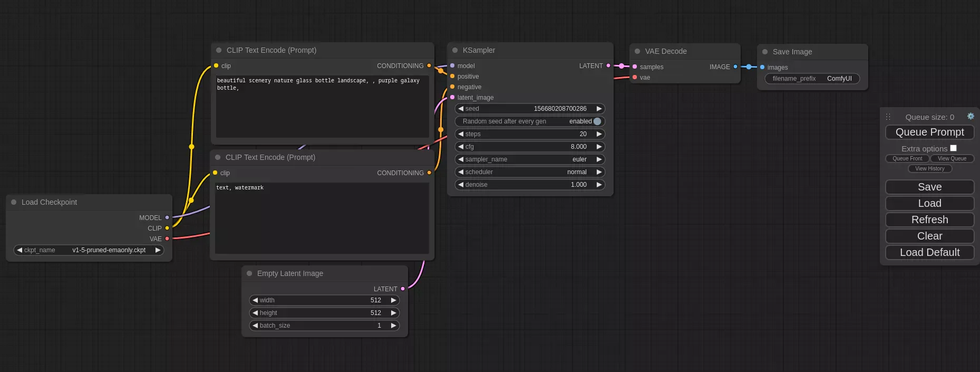Viewport: 980px width, 372px height.
Task: Click the Queue Prompt button
Action: pos(929,132)
